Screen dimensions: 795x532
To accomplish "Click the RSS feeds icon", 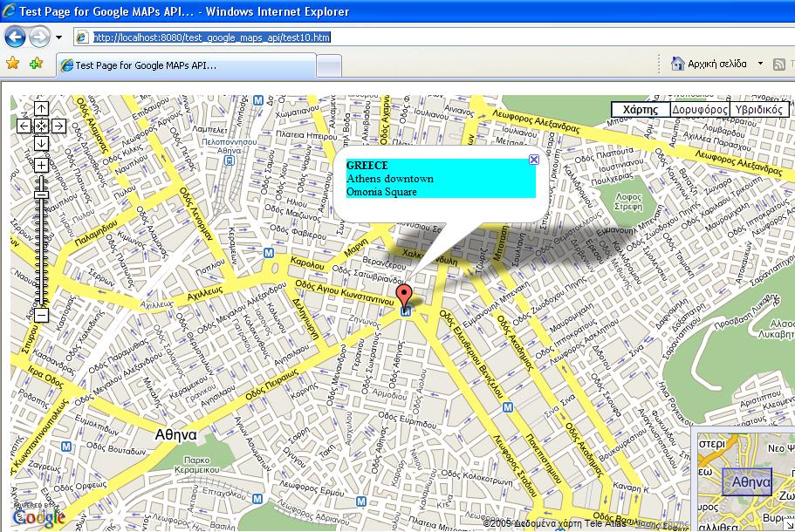I will (x=778, y=64).
